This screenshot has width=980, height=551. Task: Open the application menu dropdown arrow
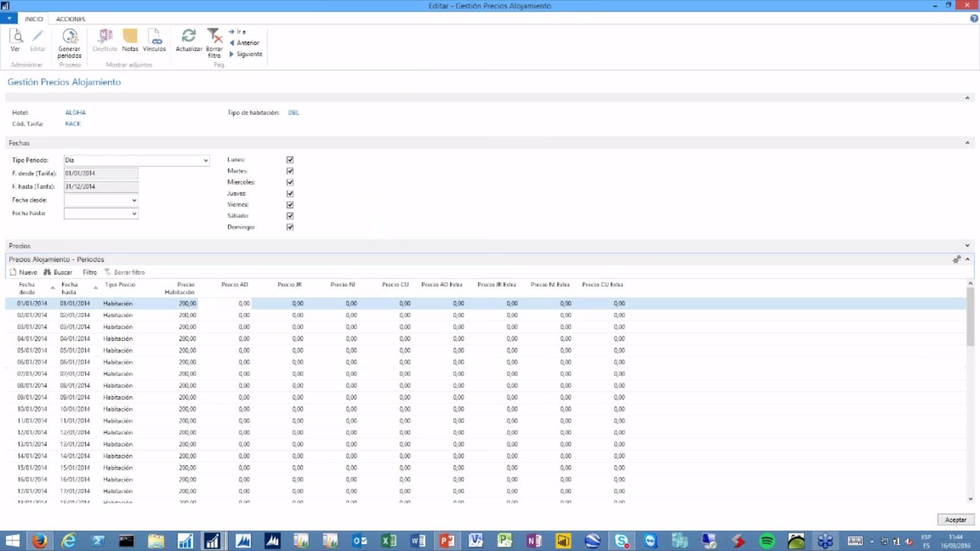tap(9, 19)
